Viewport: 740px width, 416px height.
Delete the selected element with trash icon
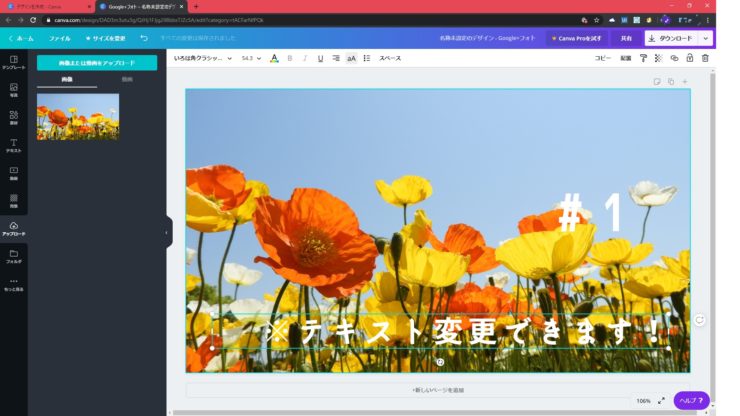point(705,58)
